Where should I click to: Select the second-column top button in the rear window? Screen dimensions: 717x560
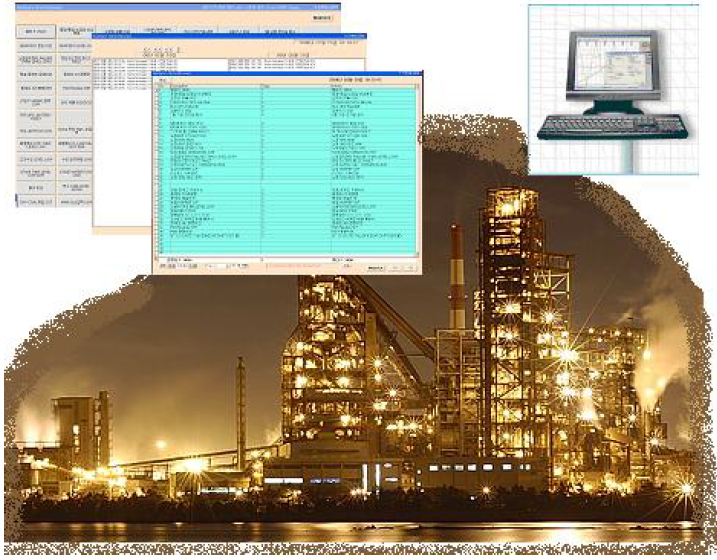75,31
